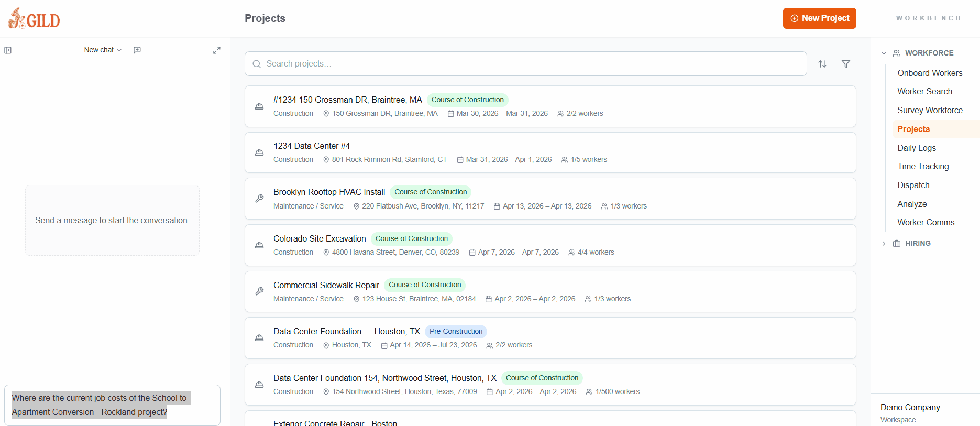Open Colorado Site Excavation project
The width and height of the screenshot is (980, 426).
320,239
